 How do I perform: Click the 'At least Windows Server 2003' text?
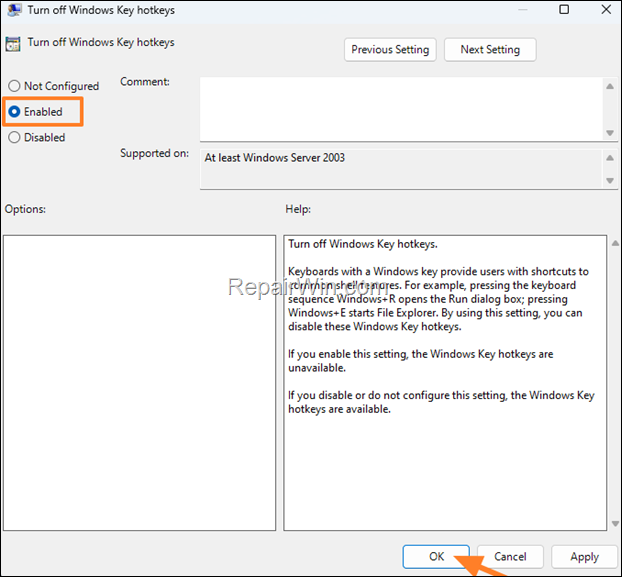[x=275, y=158]
